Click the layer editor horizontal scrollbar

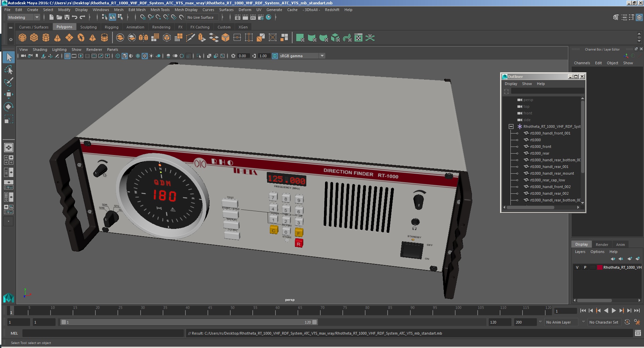[x=594, y=300]
